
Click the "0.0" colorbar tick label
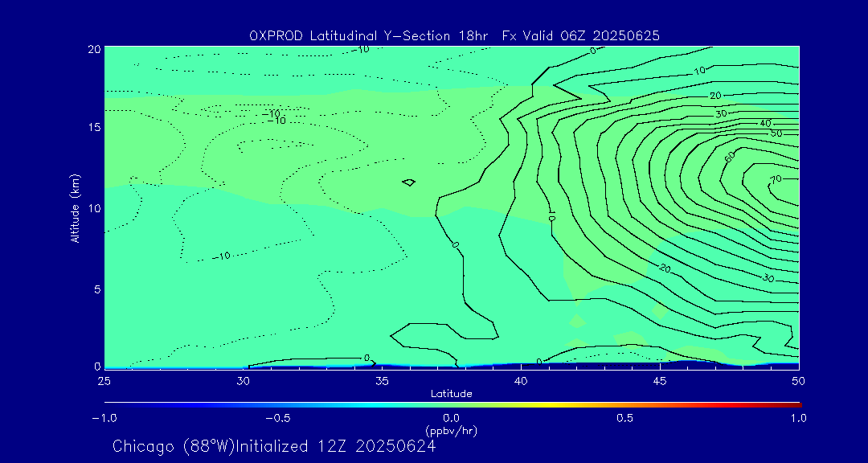[x=451, y=418]
